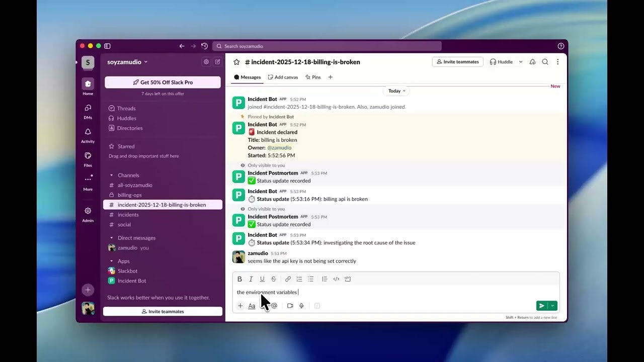Screen dimensions: 644x362
Task: Record a video clip
Action: (x=290, y=306)
